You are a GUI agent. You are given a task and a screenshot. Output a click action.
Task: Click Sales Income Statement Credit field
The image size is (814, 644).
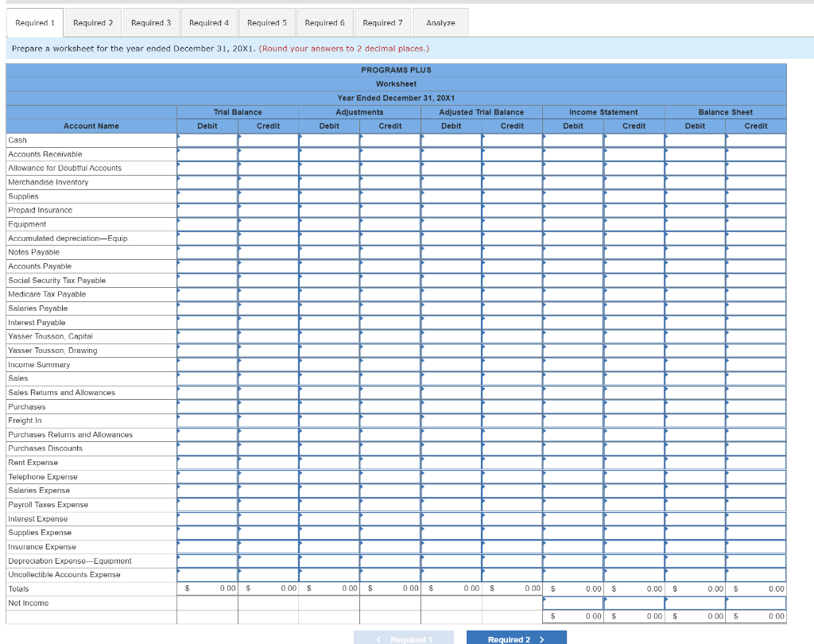point(634,378)
